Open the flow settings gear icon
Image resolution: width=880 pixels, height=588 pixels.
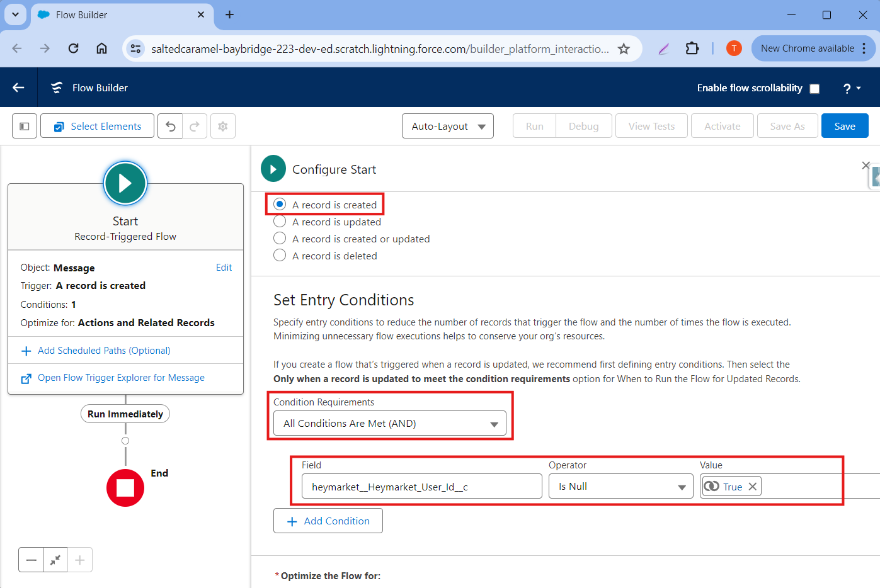222,126
